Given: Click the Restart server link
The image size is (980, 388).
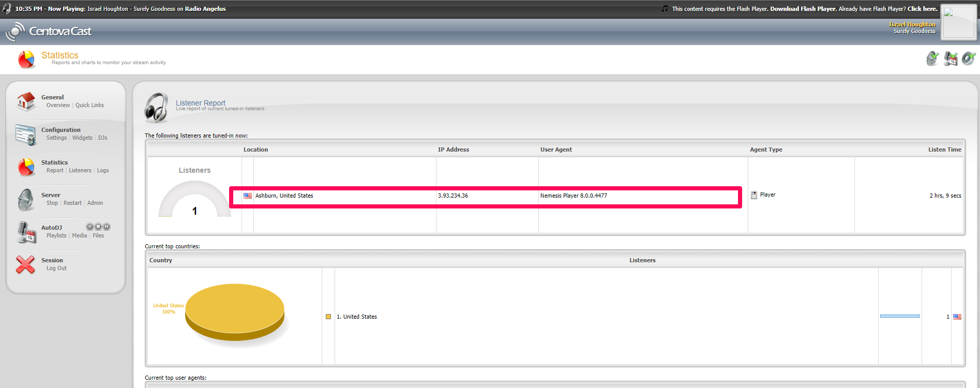Looking at the screenshot, I should tap(72, 203).
